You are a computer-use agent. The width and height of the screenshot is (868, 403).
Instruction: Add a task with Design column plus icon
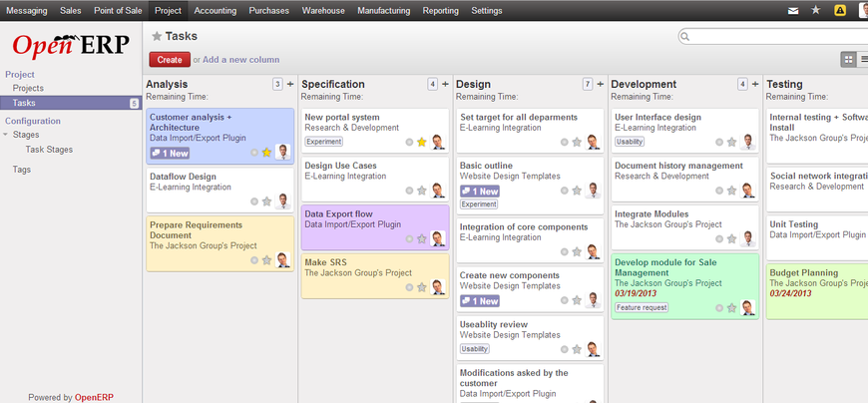[600, 84]
